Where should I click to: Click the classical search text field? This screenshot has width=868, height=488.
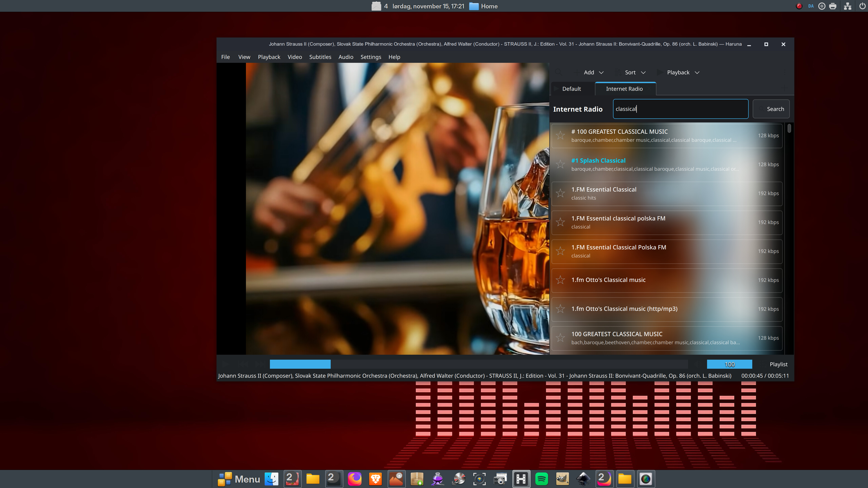tap(680, 109)
